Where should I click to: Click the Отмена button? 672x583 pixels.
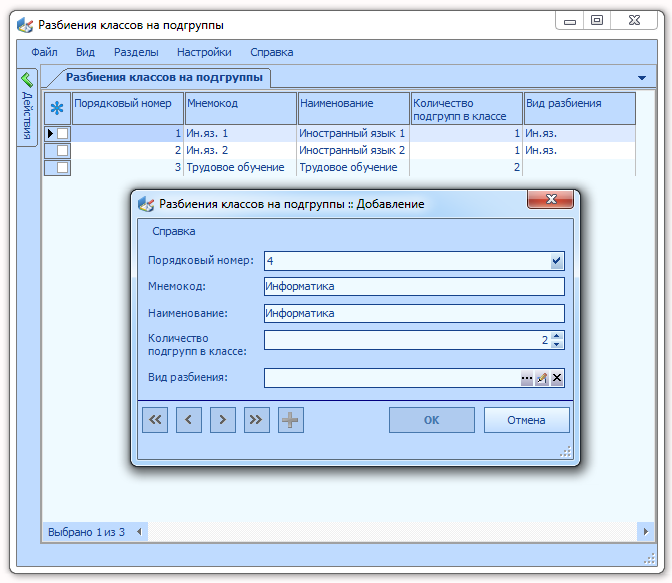tap(526, 420)
